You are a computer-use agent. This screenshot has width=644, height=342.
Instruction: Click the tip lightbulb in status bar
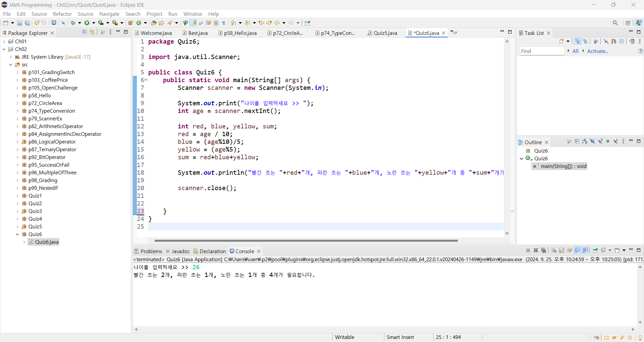(640, 337)
